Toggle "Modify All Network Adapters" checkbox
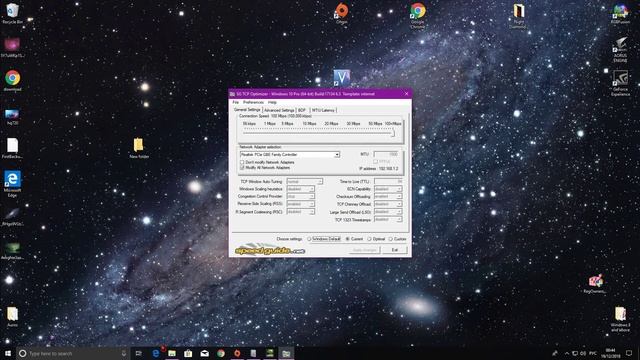The height and width of the screenshot is (360, 640). click(x=242, y=168)
